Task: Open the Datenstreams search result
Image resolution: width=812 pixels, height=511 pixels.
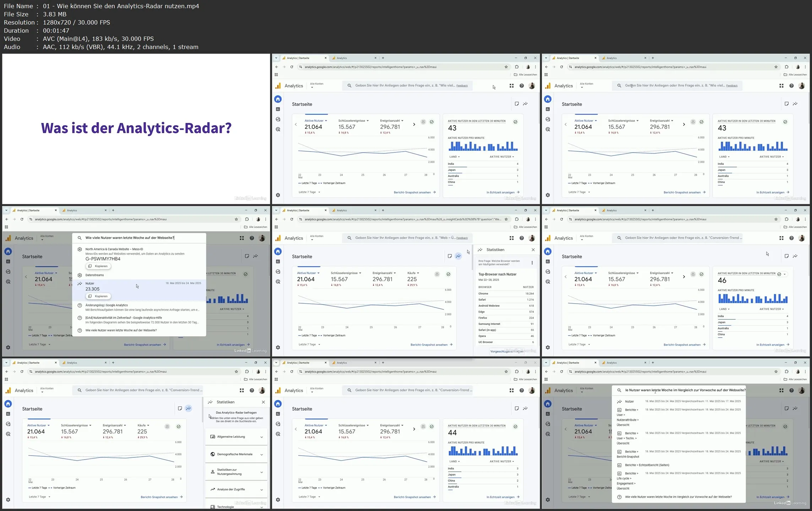Action: [x=139, y=275]
